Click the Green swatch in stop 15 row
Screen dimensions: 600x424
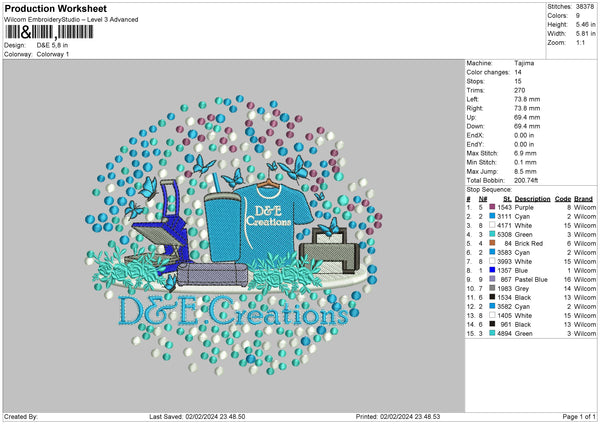coord(492,333)
